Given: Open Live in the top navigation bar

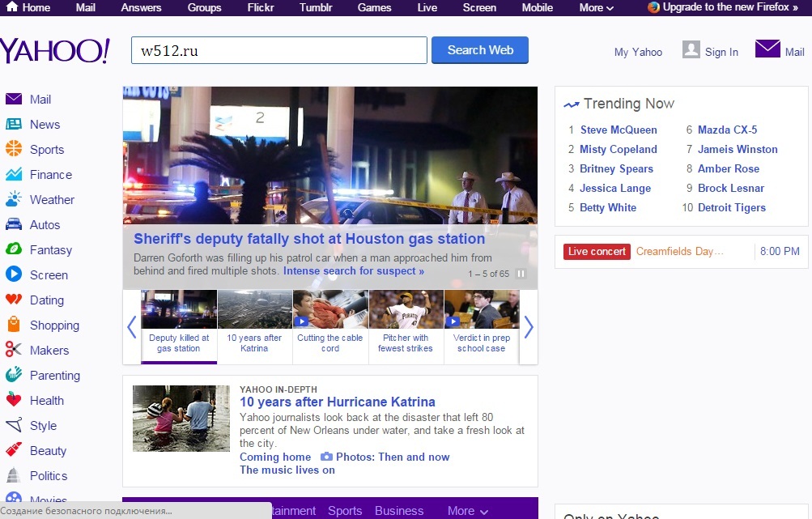Looking at the screenshot, I should coord(427,8).
